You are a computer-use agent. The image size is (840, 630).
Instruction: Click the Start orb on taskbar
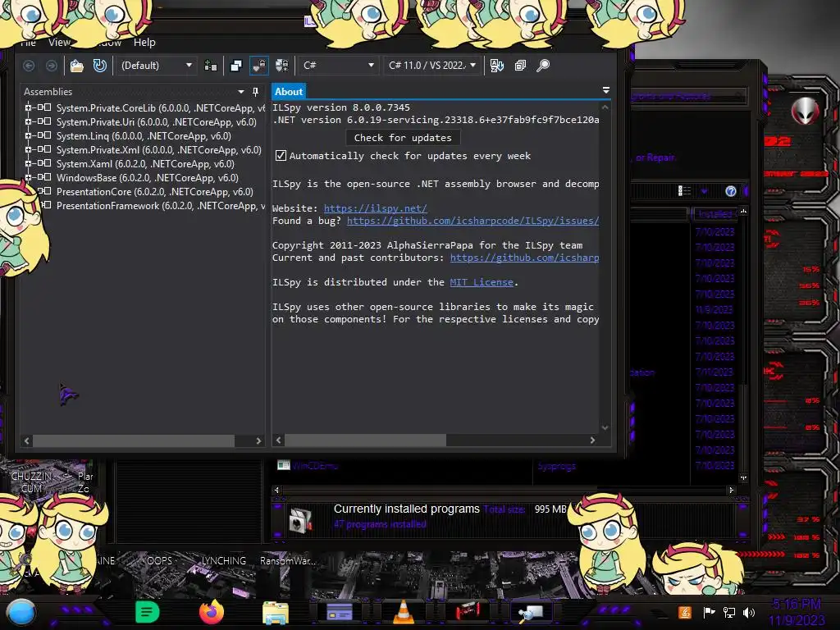point(21,613)
